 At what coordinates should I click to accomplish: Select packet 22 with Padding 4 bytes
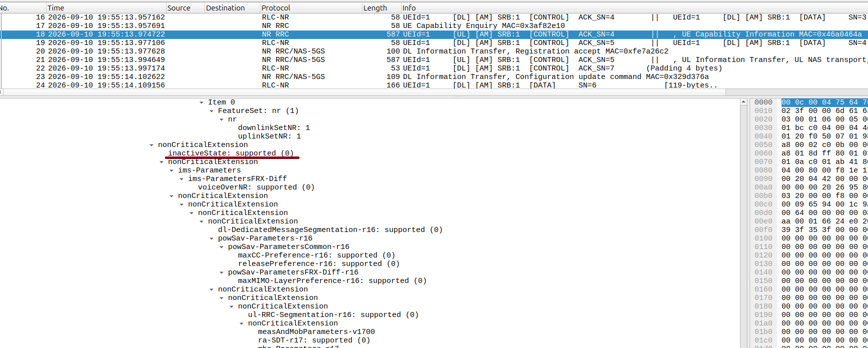(x=434, y=68)
